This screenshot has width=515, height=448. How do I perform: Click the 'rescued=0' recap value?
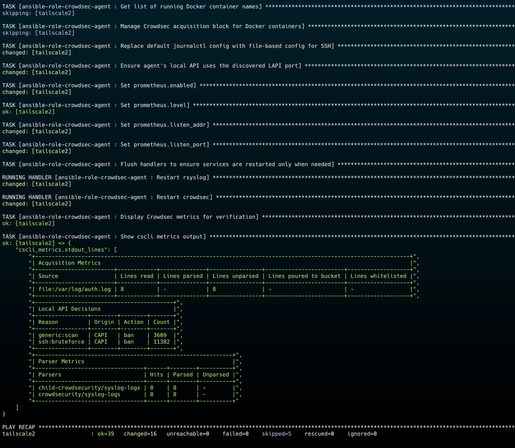pyautogui.click(x=319, y=434)
